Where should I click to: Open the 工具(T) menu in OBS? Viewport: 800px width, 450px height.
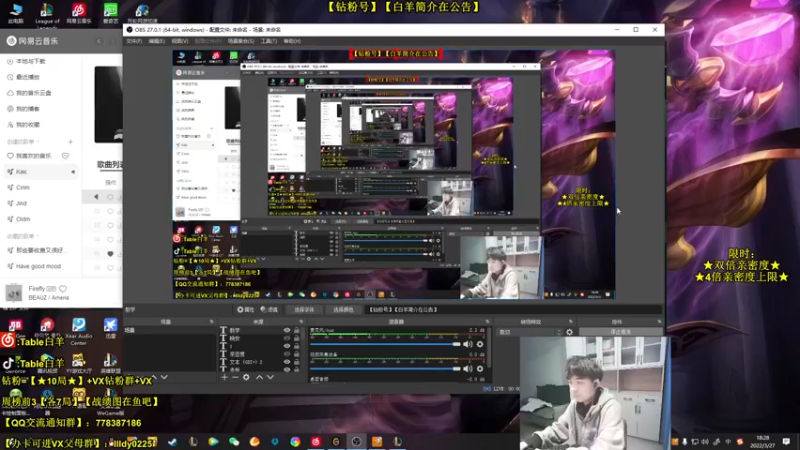(269, 41)
